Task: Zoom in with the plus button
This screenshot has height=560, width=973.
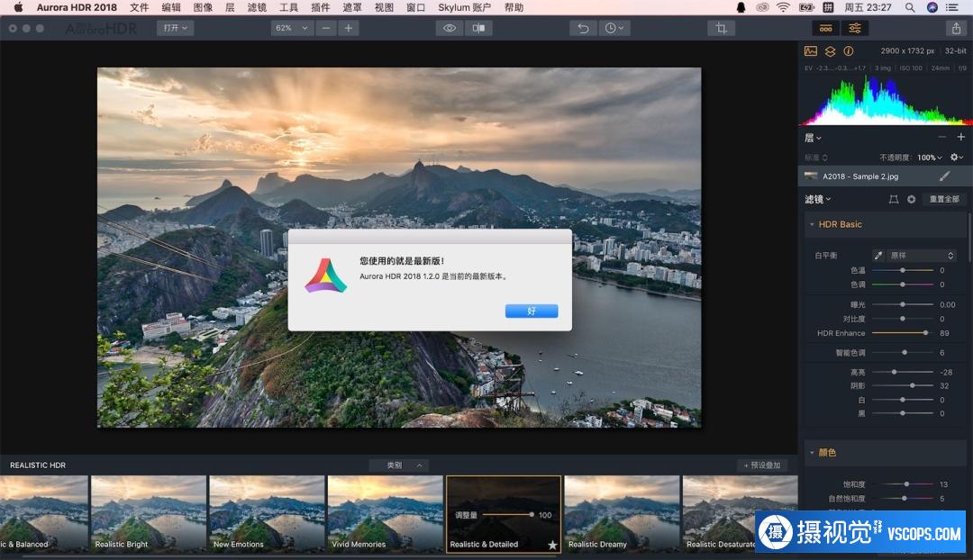Action: tap(348, 28)
